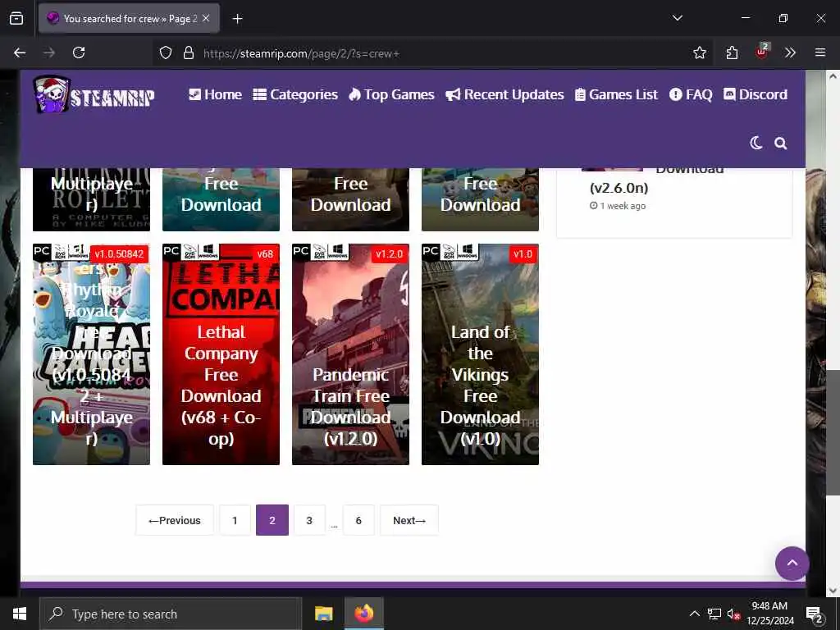Click the DVD ROM icon on Vikings card
Viewport: 840px width, 630px height.
coord(449,251)
